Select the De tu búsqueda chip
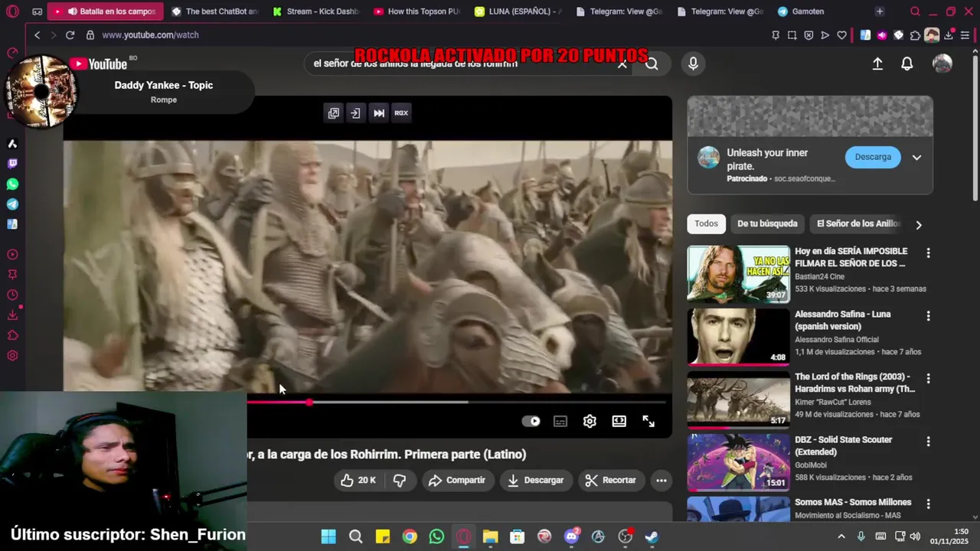 (x=767, y=223)
